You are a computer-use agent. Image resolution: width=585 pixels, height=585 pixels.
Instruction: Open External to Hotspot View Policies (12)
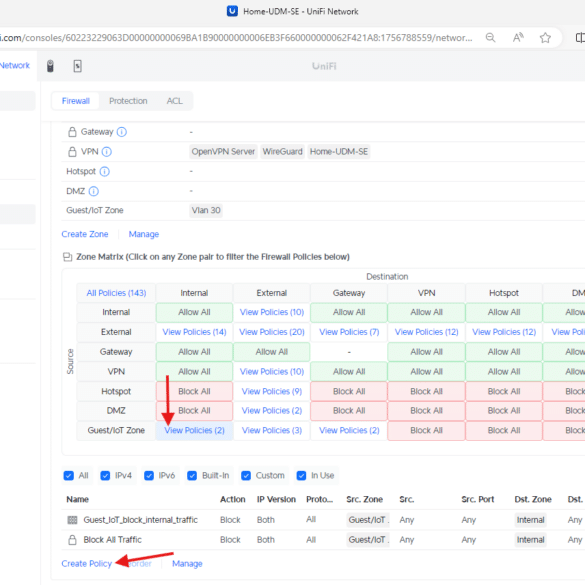504,332
